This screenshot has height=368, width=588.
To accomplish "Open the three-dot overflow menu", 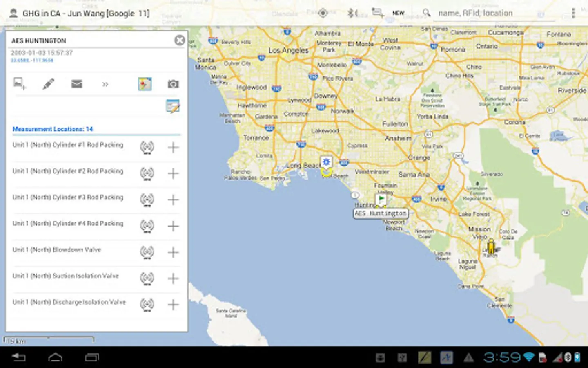I will point(573,13).
